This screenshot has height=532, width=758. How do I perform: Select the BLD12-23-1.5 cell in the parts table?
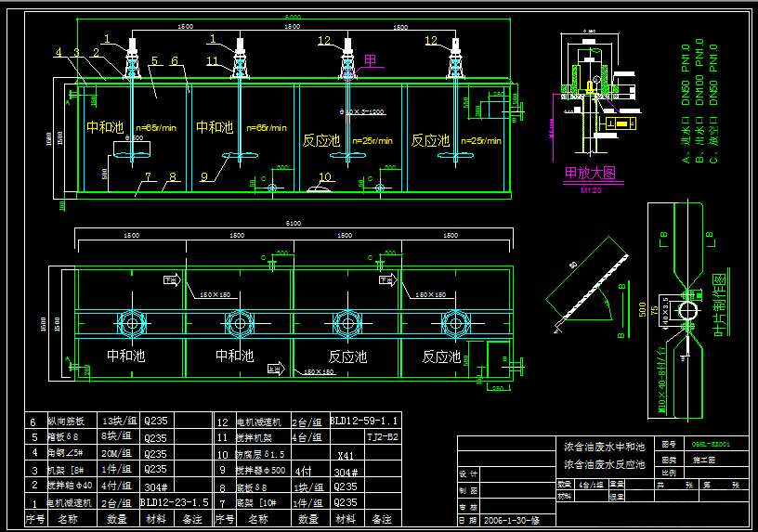[175, 502]
